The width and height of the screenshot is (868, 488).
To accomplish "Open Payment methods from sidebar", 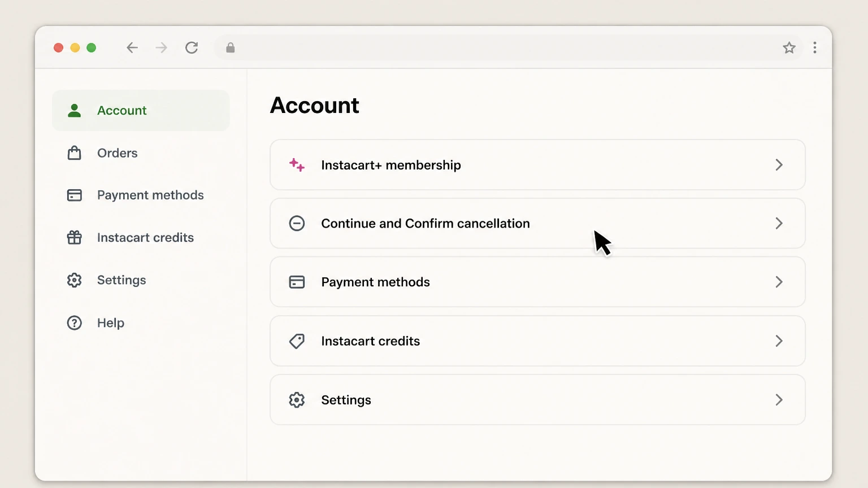I will click(x=141, y=195).
